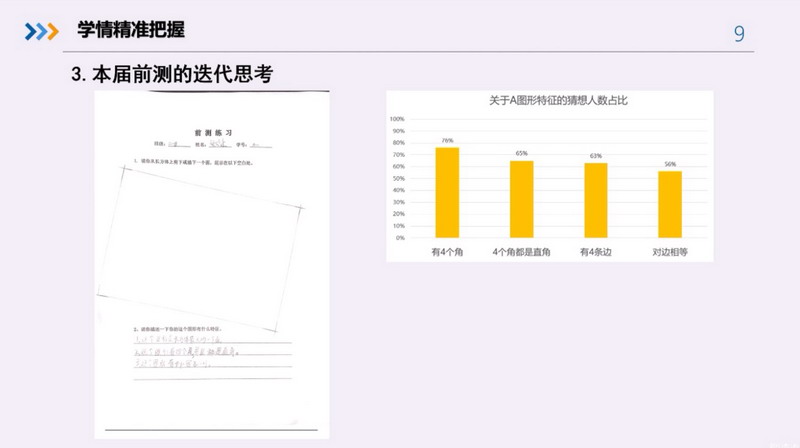
Task: Click the 有4条边 axis label
Action: [596, 251]
